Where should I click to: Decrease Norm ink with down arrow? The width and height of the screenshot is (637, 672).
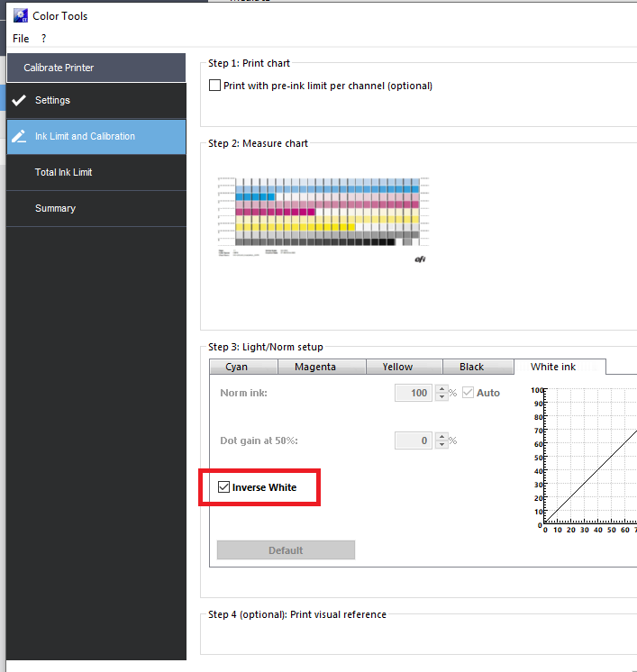441,397
